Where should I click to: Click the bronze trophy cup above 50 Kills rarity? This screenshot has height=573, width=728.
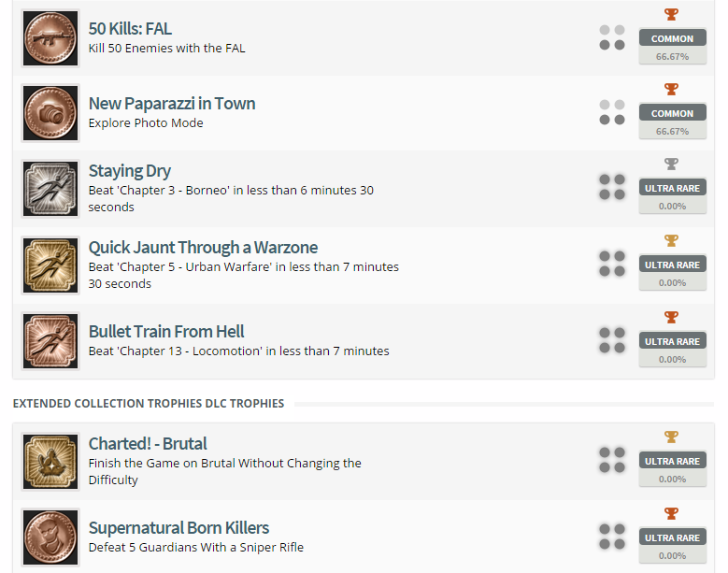tap(671, 15)
